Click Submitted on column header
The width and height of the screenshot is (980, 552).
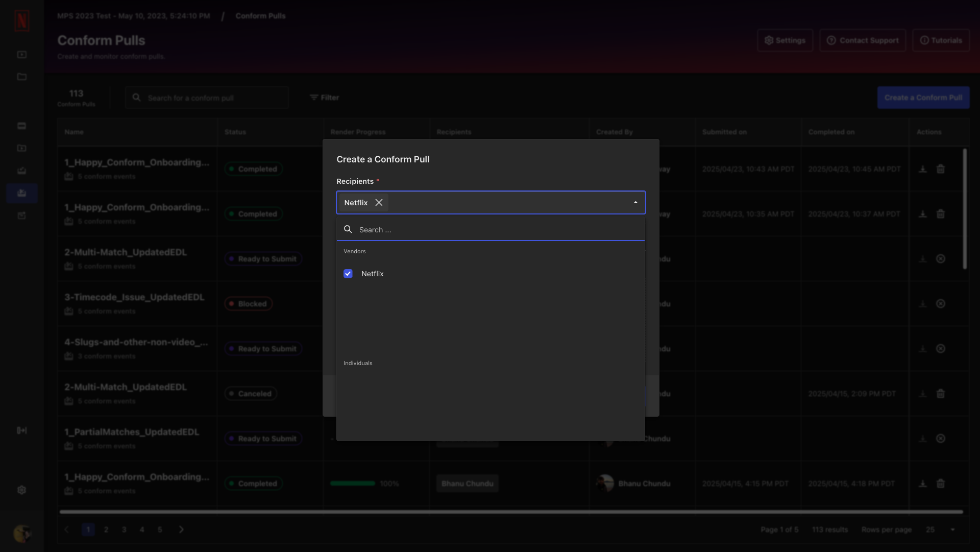click(724, 132)
